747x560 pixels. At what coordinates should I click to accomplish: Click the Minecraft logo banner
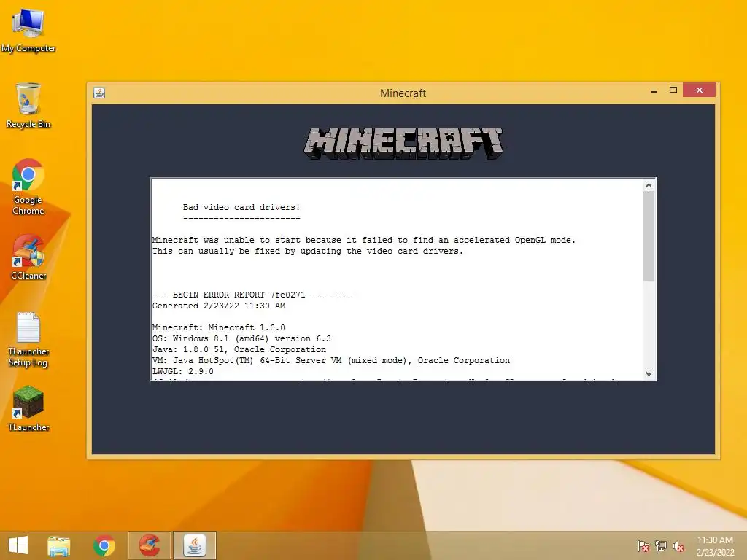coord(403,144)
